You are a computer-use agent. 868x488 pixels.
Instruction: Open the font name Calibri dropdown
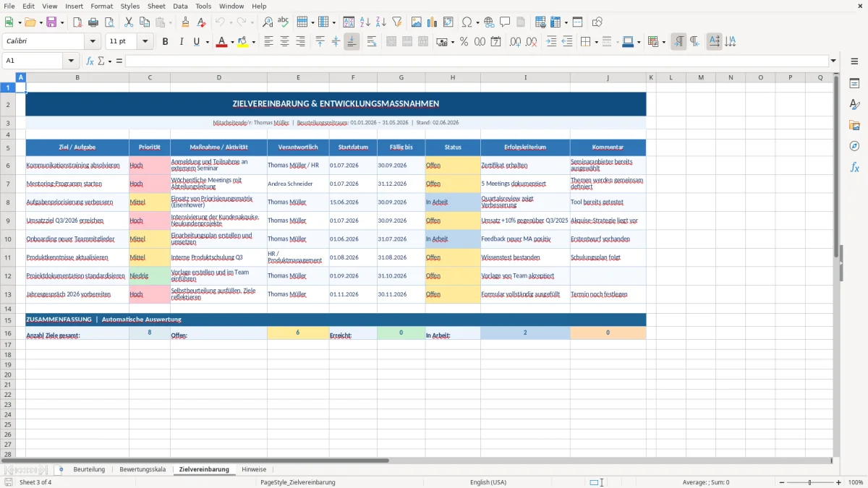coord(93,42)
